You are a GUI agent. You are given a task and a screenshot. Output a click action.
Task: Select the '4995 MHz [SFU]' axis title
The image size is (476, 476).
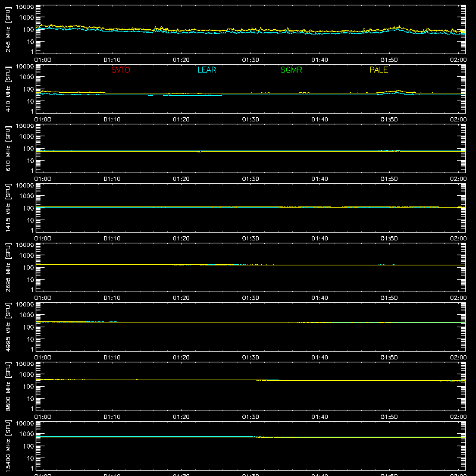tap(8, 327)
